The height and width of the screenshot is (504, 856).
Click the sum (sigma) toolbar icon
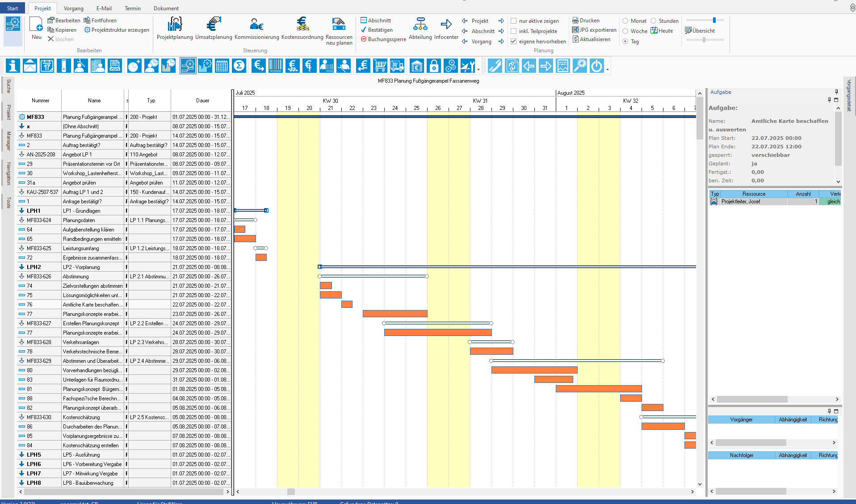pos(239,66)
